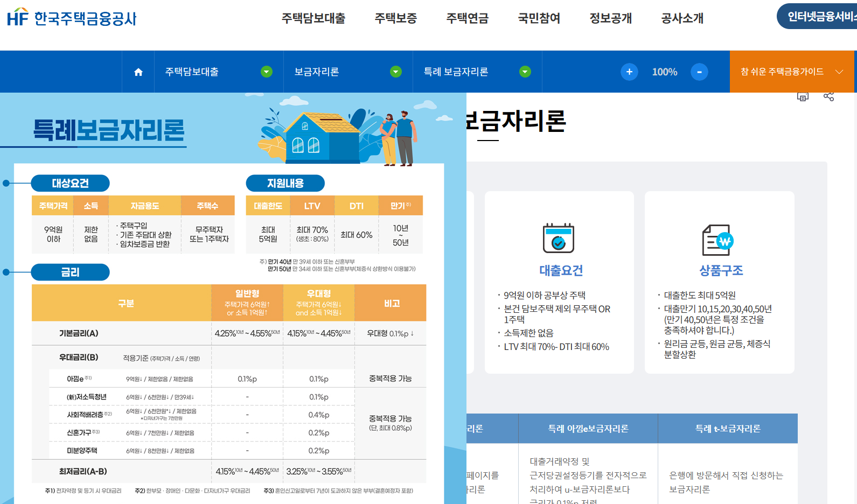This screenshot has height=504, width=857.
Task: Click '대출한도 최대 5억원' bullet
Action: tap(700, 295)
